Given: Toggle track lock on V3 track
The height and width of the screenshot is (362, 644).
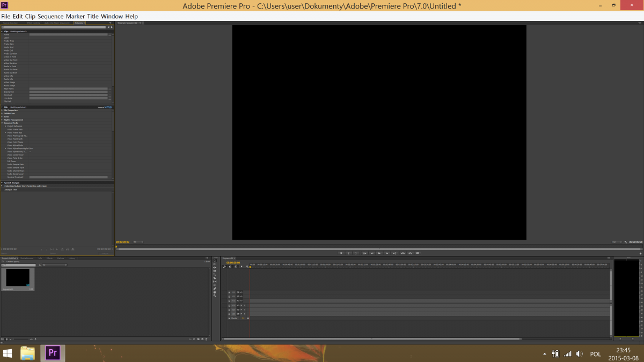Looking at the screenshot, I should [x=229, y=292].
